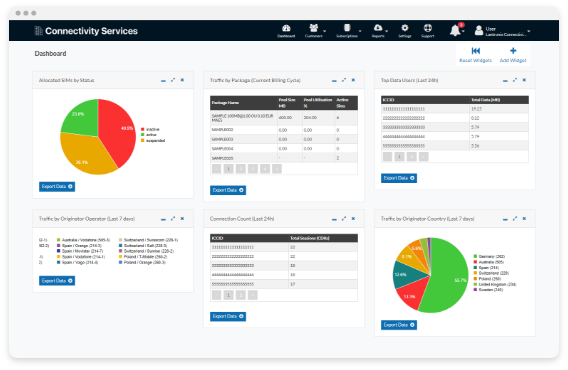The image size is (568, 370).
Task: Go to page 2 in Connection Count
Action: (x=241, y=295)
